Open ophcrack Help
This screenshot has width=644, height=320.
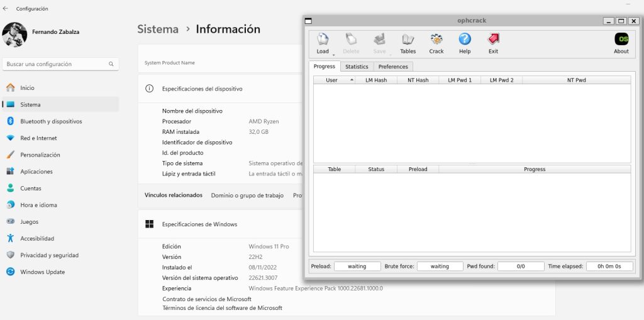click(465, 43)
